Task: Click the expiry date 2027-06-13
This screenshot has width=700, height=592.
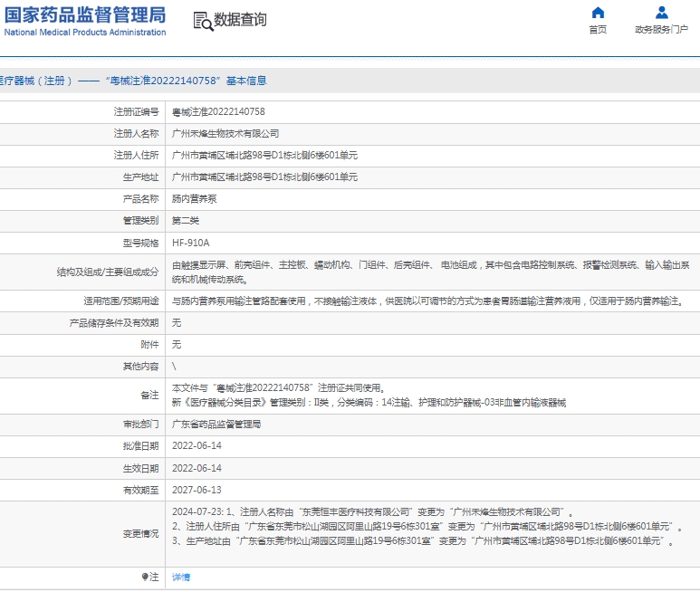Action: click(197, 490)
